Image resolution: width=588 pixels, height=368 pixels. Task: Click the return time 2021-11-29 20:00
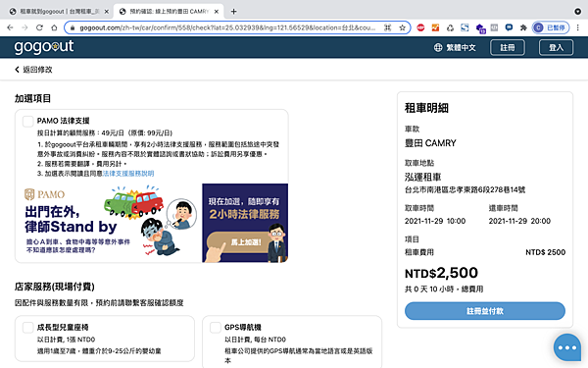coord(519,221)
